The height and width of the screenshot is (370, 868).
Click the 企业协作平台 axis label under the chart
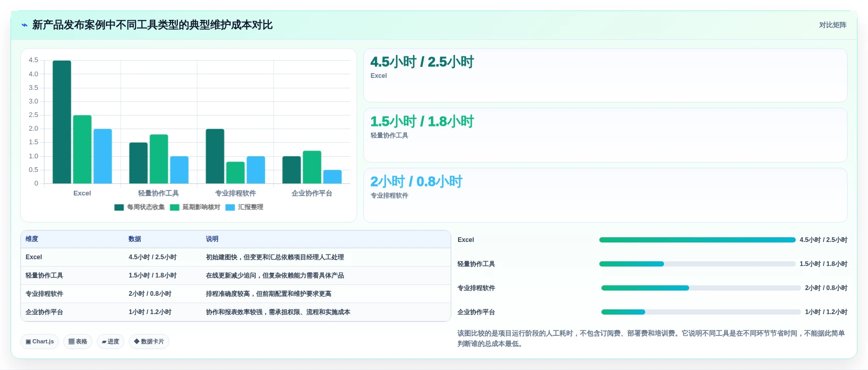(x=312, y=193)
